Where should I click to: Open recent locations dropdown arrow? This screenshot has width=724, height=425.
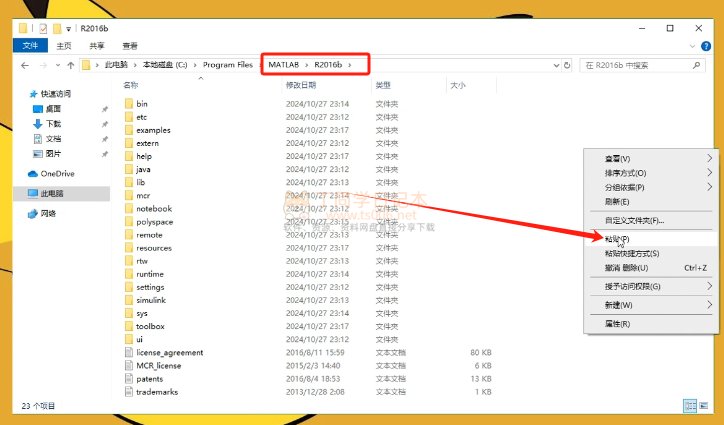click(58, 66)
